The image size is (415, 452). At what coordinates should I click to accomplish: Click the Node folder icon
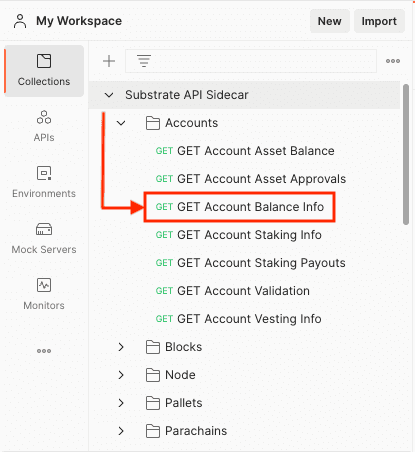click(x=153, y=375)
